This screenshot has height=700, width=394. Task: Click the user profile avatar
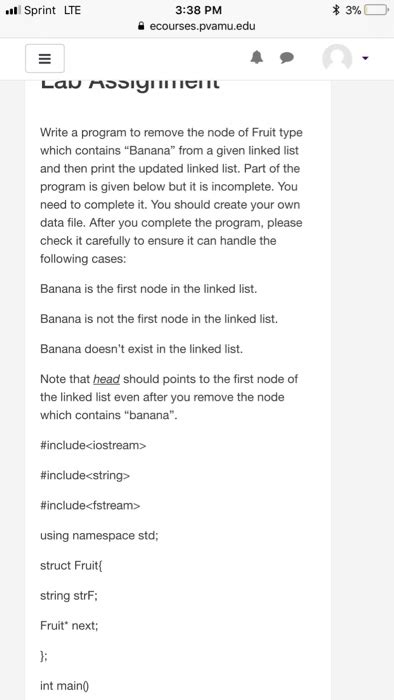[x=337, y=58]
